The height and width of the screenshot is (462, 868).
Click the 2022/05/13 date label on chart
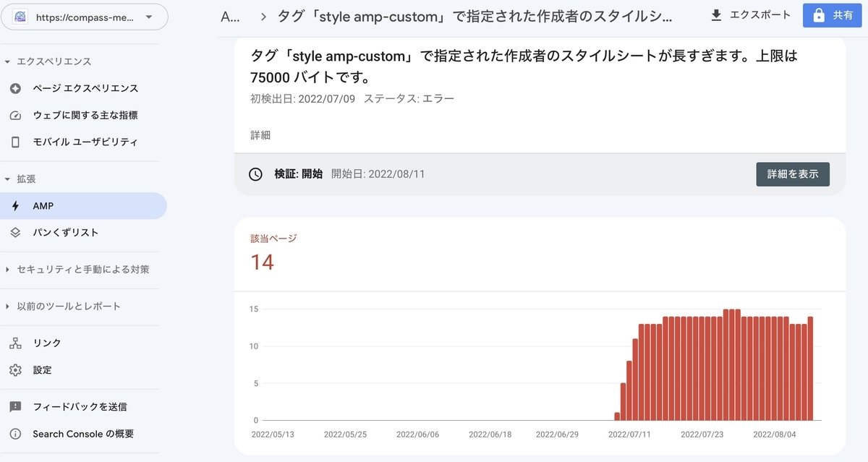(273, 435)
